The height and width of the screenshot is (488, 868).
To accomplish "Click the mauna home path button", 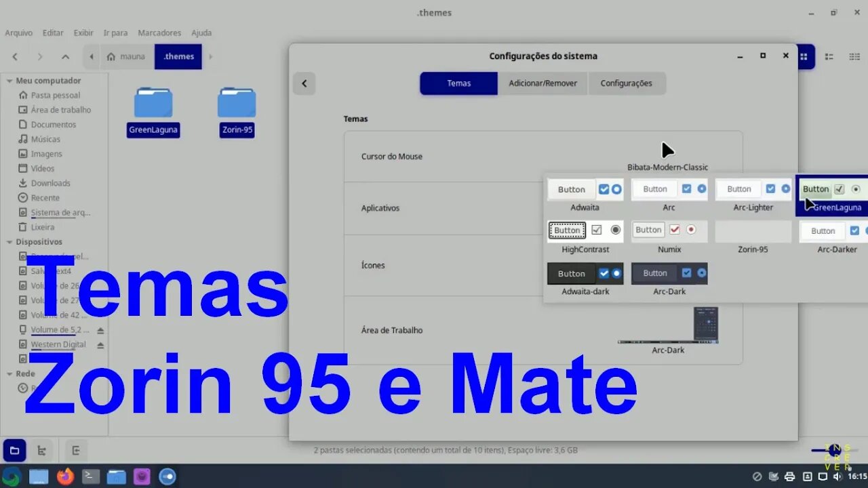I will click(126, 57).
